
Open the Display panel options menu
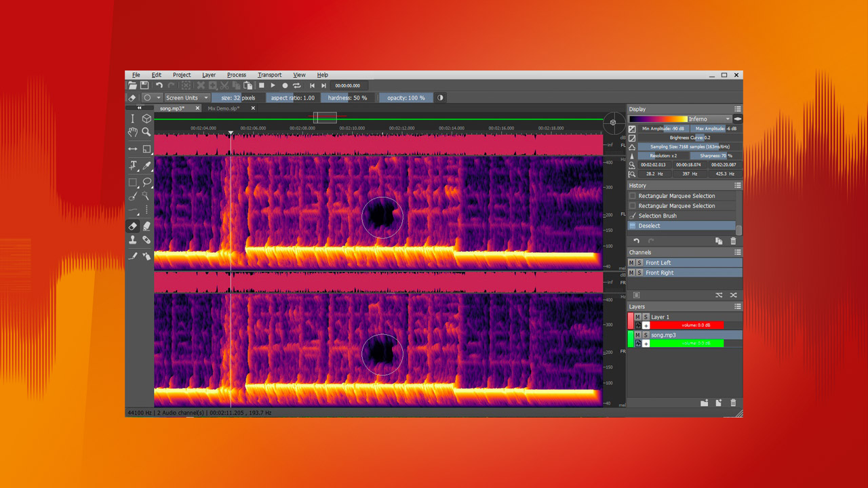pos(738,108)
